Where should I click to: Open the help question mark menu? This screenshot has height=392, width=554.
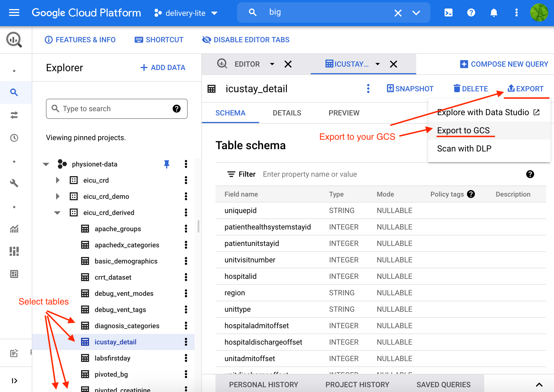click(471, 13)
